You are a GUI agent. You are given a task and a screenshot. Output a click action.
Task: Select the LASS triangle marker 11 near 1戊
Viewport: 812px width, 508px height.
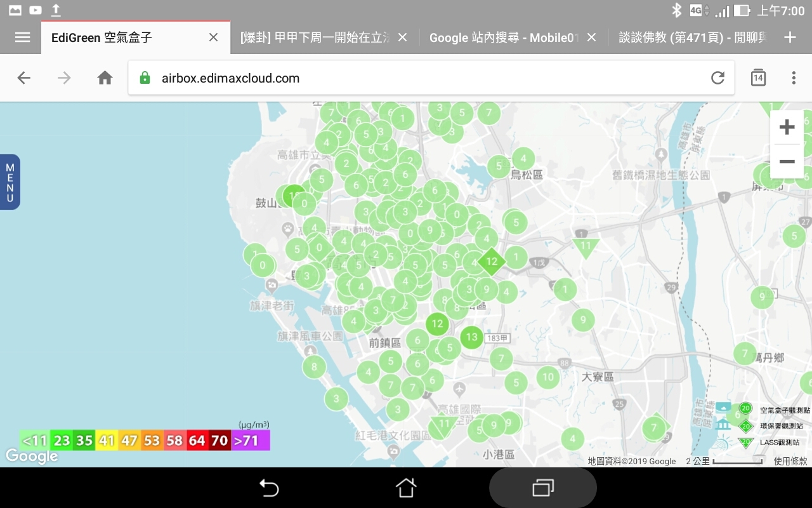pos(586,246)
